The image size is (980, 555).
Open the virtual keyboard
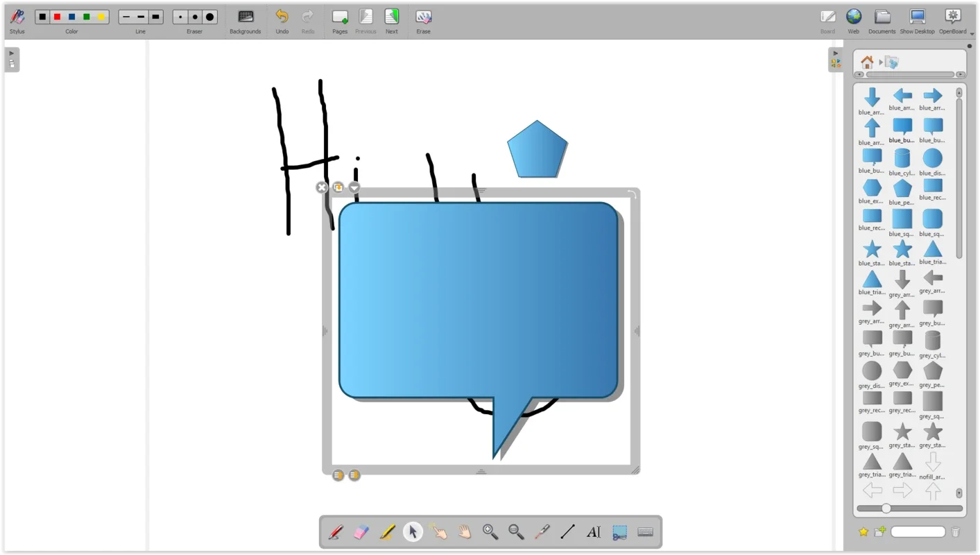(645, 532)
